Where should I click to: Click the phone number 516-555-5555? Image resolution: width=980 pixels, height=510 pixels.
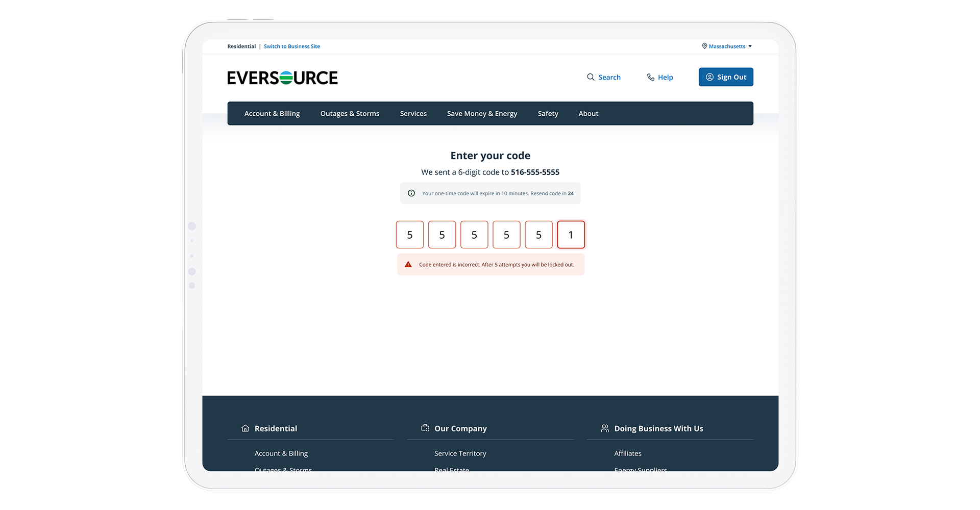tap(535, 172)
